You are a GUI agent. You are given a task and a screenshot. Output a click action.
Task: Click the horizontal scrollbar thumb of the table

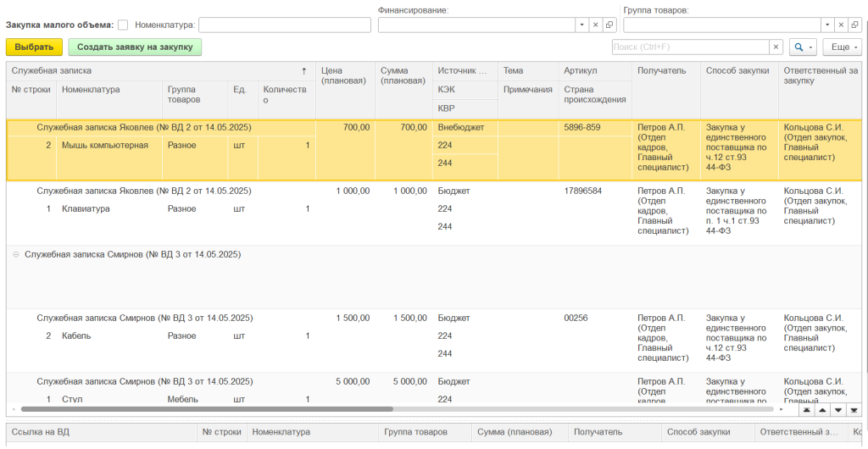pos(207,409)
